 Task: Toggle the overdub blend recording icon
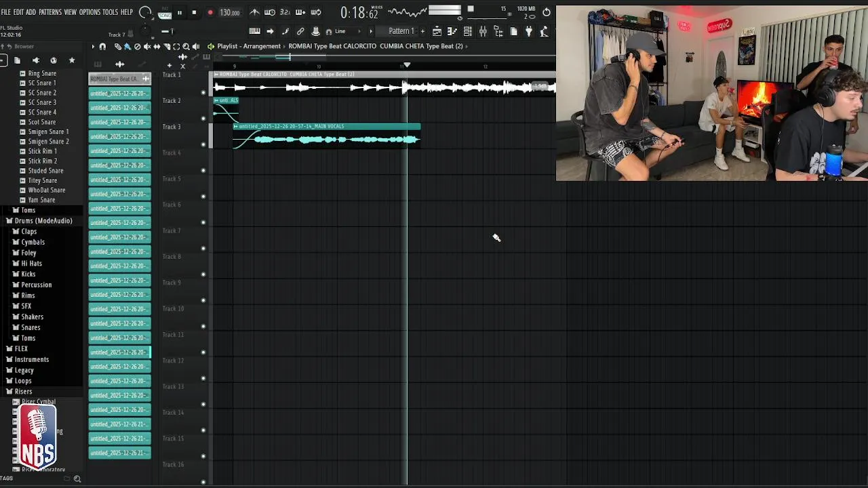(x=300, y=12)
